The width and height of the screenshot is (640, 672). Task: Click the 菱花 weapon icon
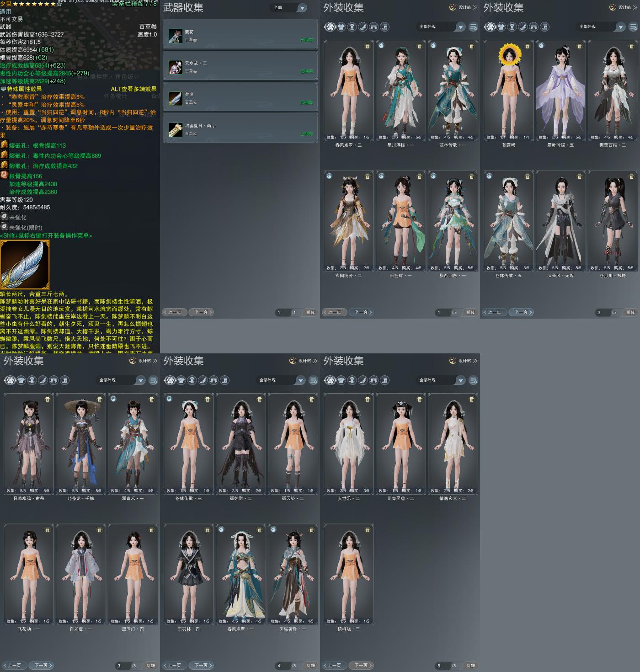pyautogui.click(x=176, y=36)
